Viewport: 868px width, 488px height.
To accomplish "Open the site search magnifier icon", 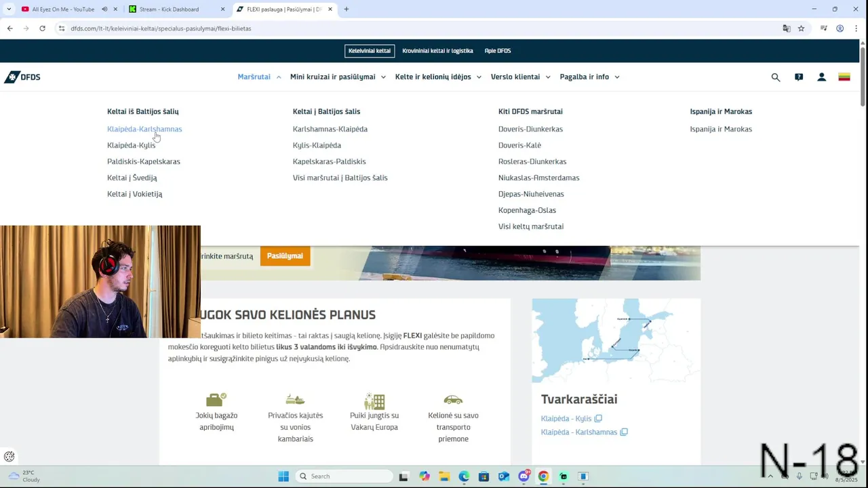I will [x=776, y=77].
